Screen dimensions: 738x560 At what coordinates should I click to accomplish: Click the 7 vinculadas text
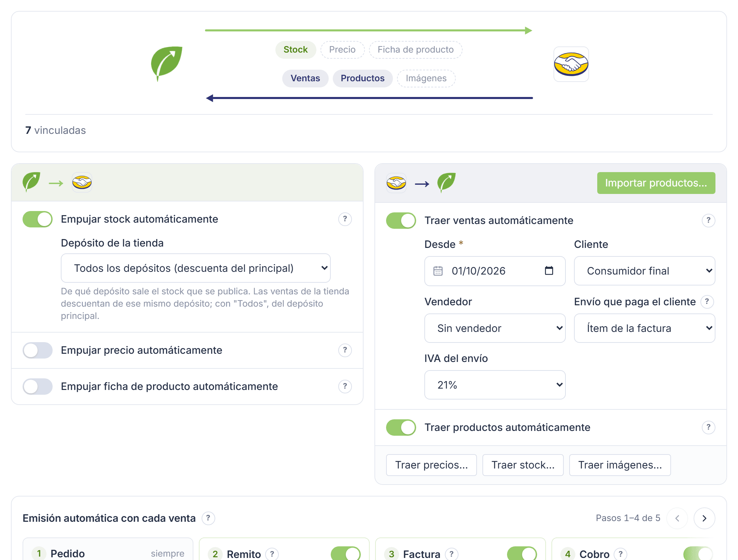[x=55, y=130]
